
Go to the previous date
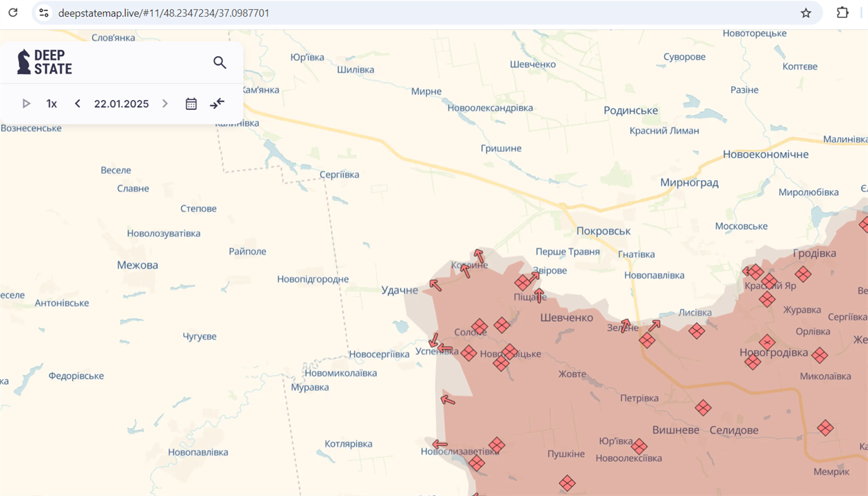click(x=77, y=104)
